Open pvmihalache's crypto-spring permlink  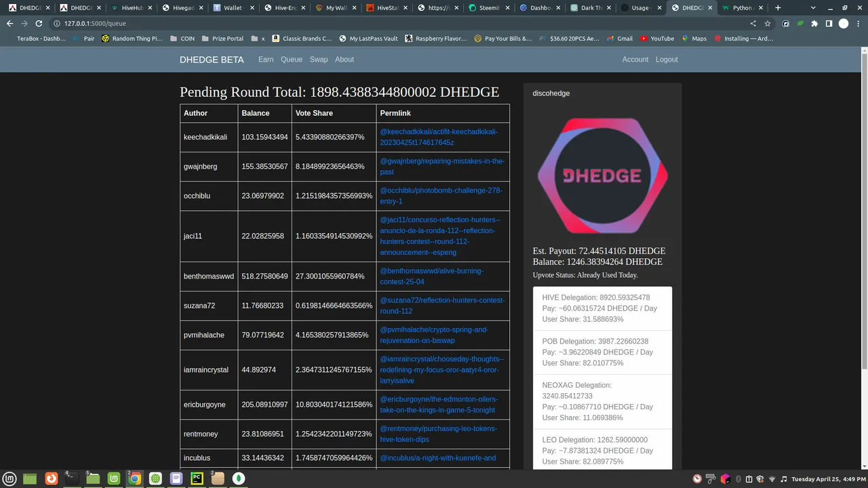434,335
